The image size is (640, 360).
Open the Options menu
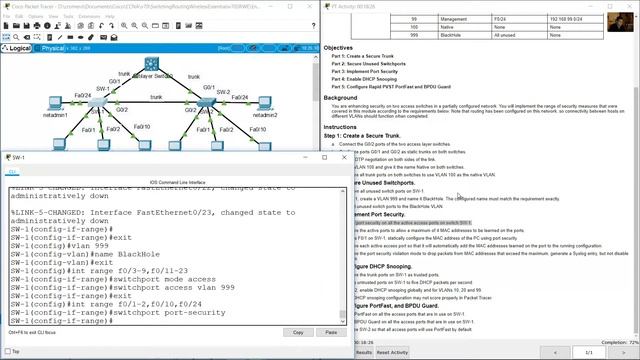pyautogui.click(x=36, y=16)
